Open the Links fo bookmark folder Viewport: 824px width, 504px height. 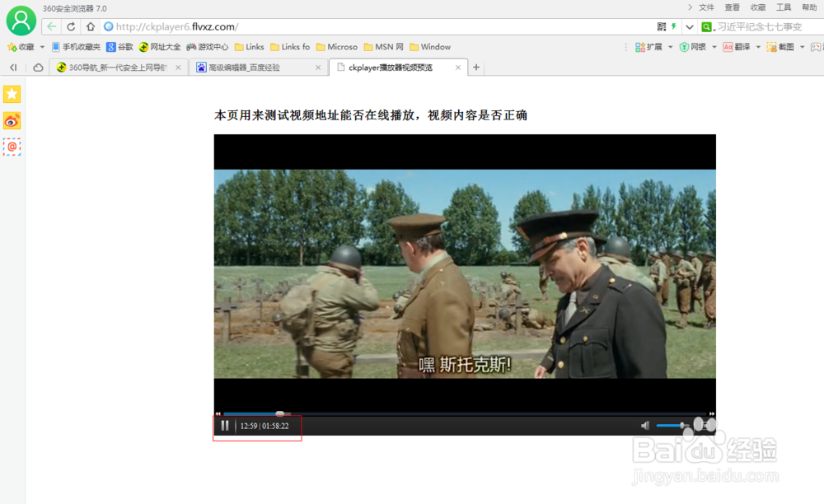click(x=290, y=47)
